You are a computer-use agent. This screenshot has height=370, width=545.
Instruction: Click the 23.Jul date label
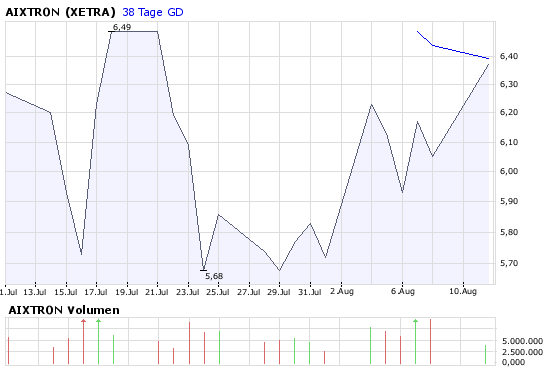(188, 292)
